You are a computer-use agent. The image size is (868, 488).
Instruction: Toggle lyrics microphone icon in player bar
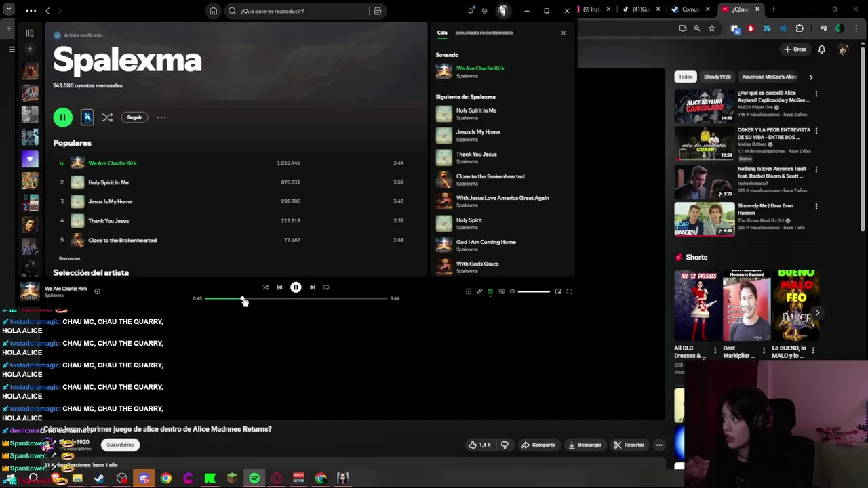(x=479, y=291)
